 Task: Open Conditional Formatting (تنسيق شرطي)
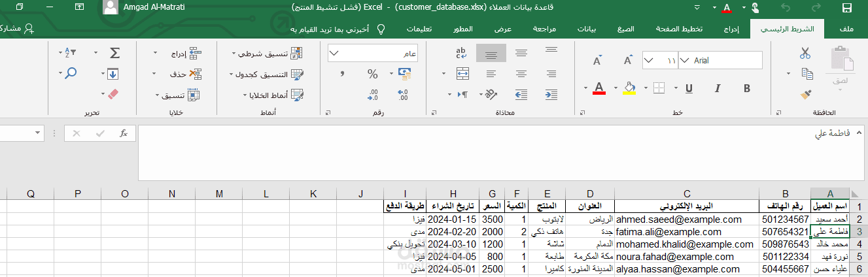pyautogui.click(x=268, y=54)
